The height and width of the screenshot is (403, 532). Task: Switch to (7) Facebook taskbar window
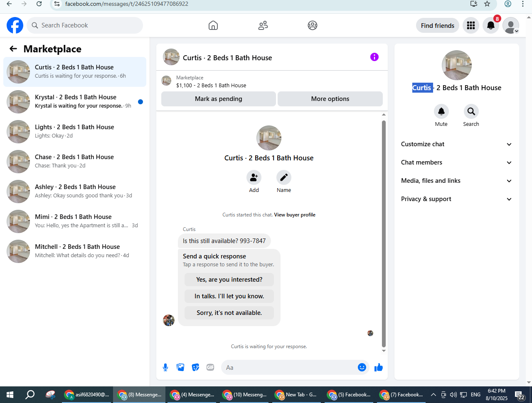point(401,395)
